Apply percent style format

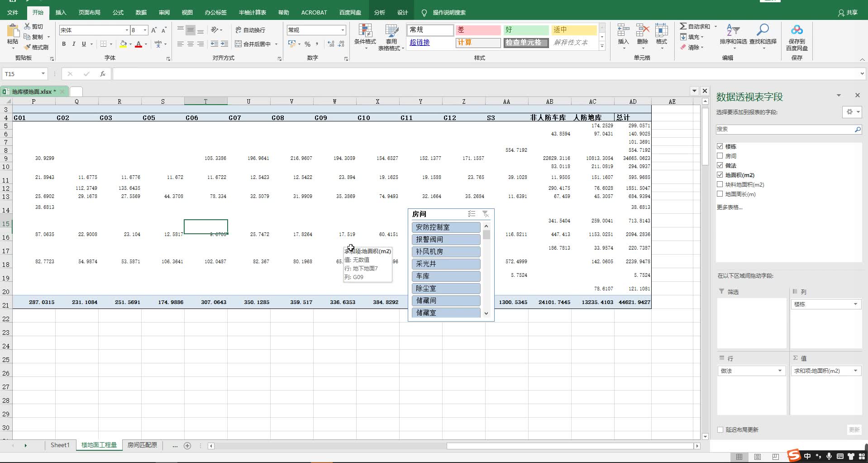(307, 44)
